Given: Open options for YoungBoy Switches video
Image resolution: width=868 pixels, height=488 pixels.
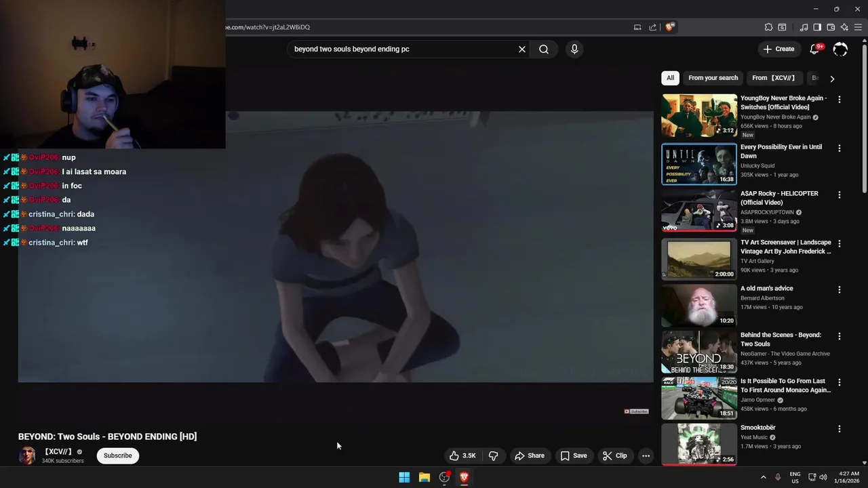Looking at the screenshot, I should [x=840, y=100].
